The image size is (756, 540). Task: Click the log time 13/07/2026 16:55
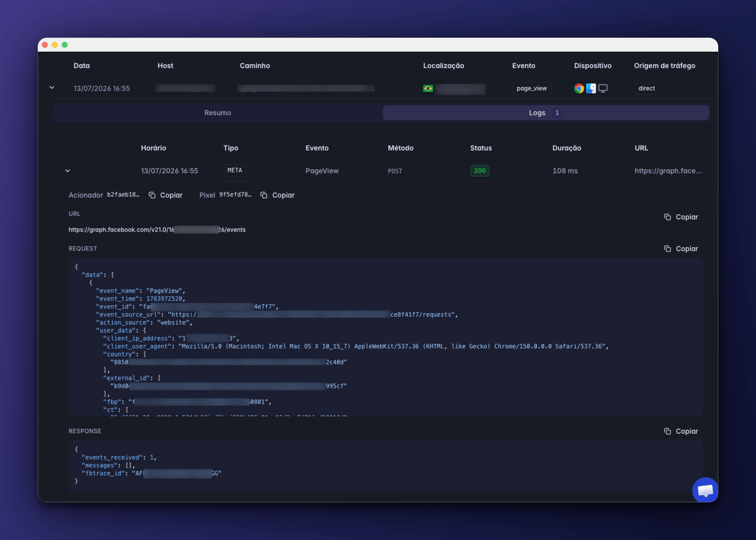[x=169, y=171]
